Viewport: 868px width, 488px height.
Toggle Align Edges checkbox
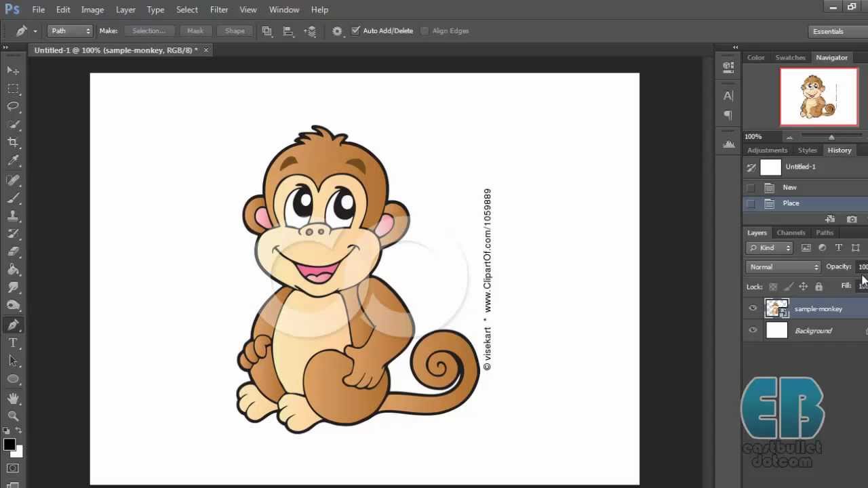tap(425, 30)
